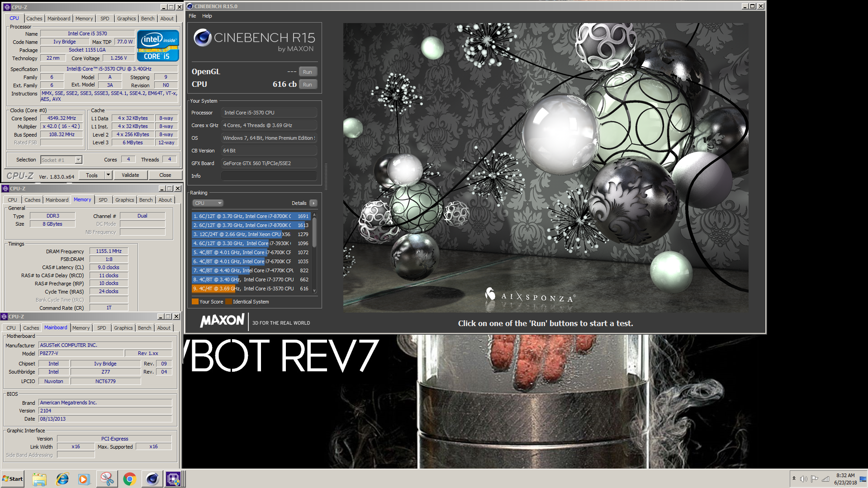The height and width of the screenshot is (488, 868).
Task: Open Mainboard tab in CPU-Z CPU window
Action: coord(59,19)
